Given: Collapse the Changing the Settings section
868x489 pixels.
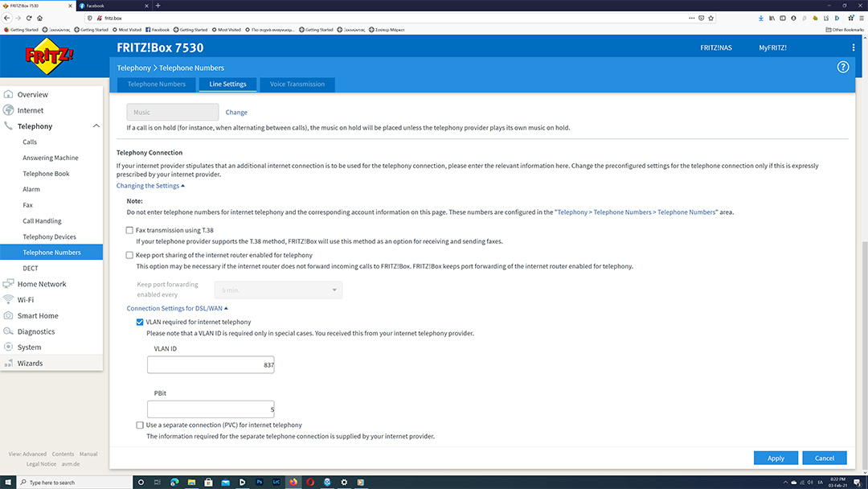Looking at the screenshot, I should point(150,186).
